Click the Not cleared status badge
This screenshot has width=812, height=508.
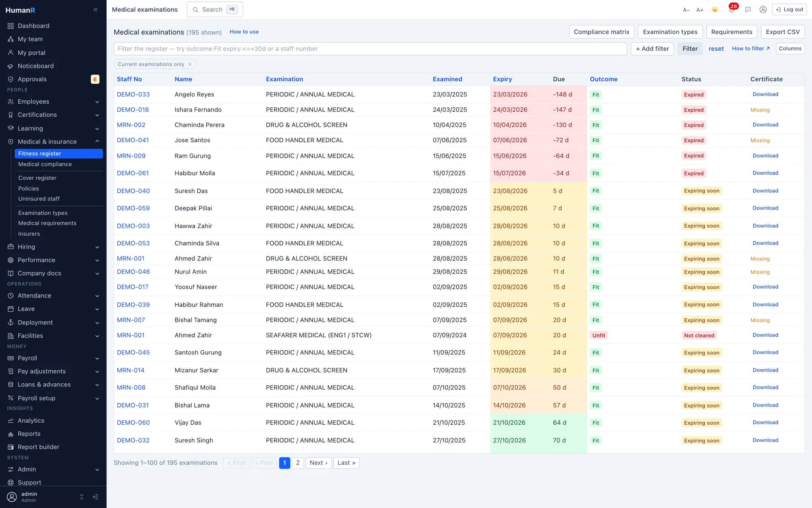[699, 336]
